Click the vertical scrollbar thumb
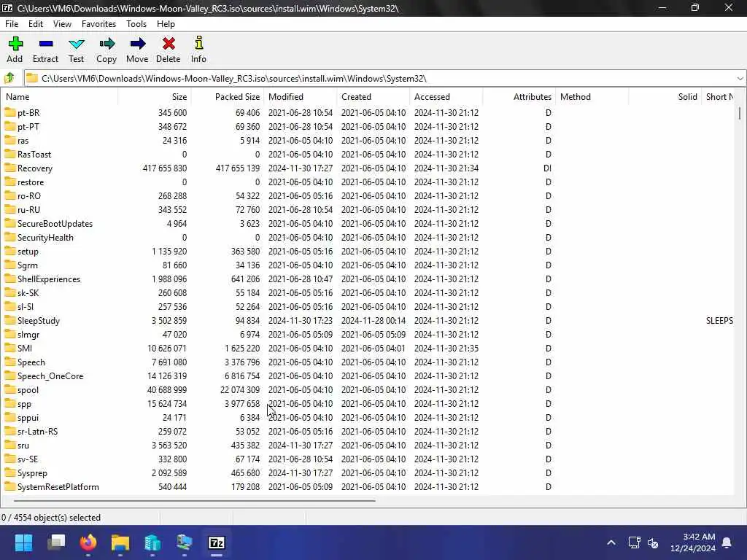The image size is (747, 560). click(x=740, y=113)
